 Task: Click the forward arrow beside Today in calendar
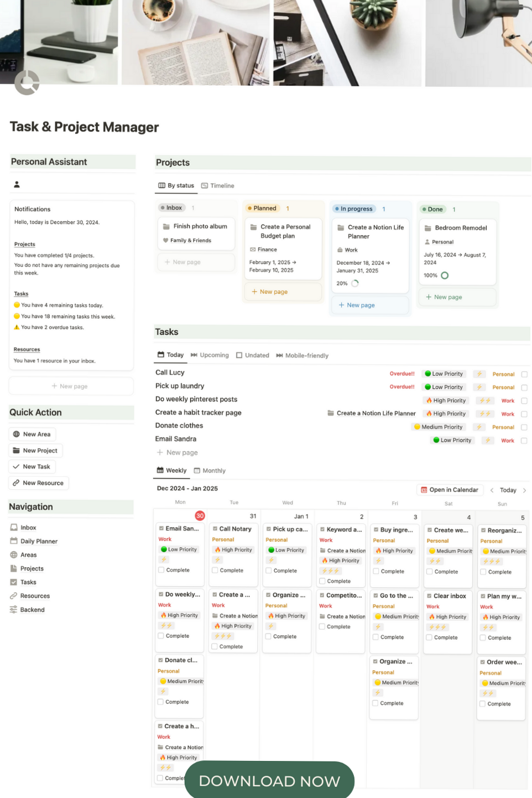(x=524, y=490)
